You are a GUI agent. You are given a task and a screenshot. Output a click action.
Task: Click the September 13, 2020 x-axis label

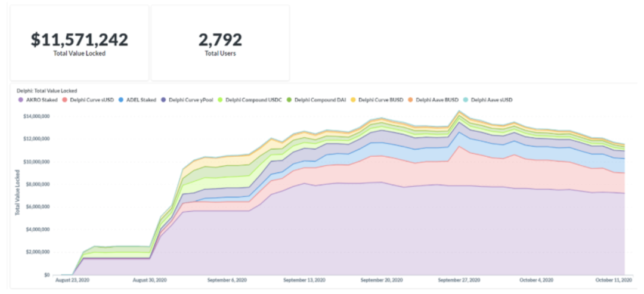point(304,279)
